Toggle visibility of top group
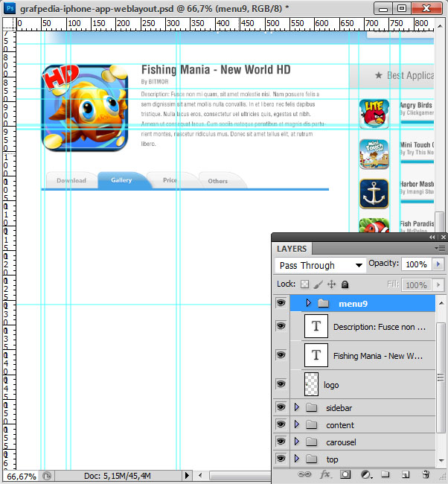Viewport: 448px width, 484px height. click(x=281, y=459)
